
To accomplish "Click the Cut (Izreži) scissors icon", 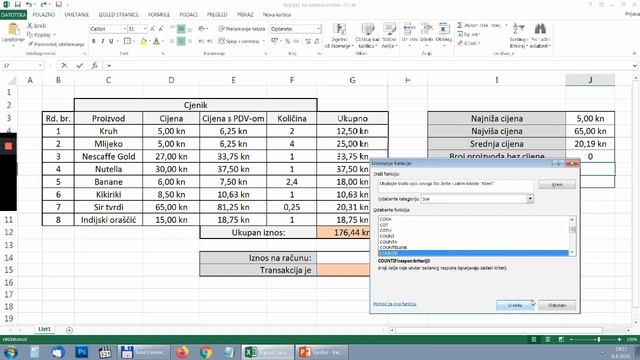I will point(29,25).
